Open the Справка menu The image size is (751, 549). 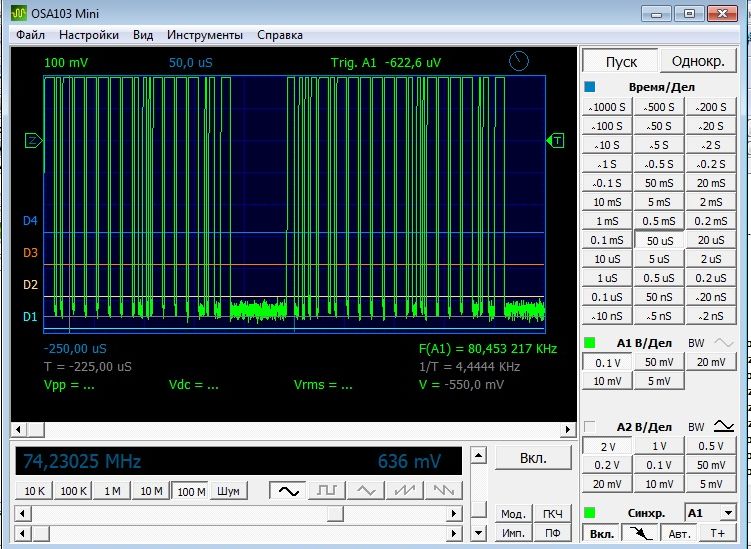[280, 35]
